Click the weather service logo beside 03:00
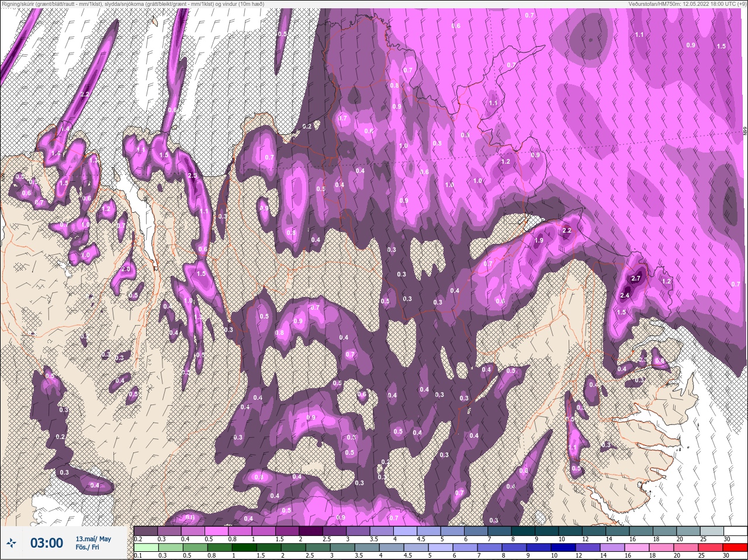The image size is (748, 560). click(11, 543)
